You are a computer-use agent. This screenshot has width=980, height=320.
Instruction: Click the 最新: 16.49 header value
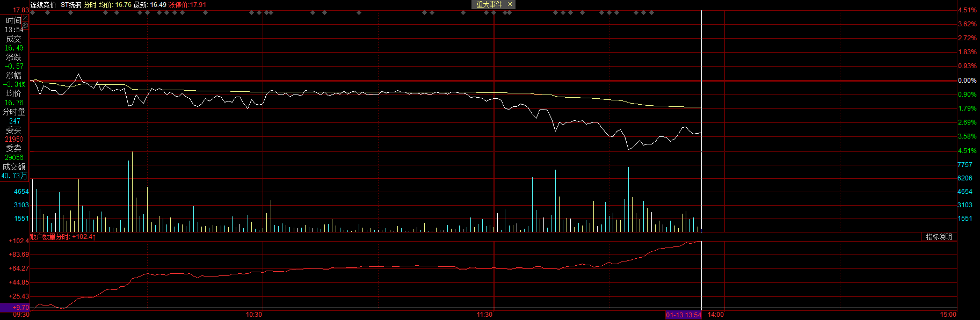point(150,5)
